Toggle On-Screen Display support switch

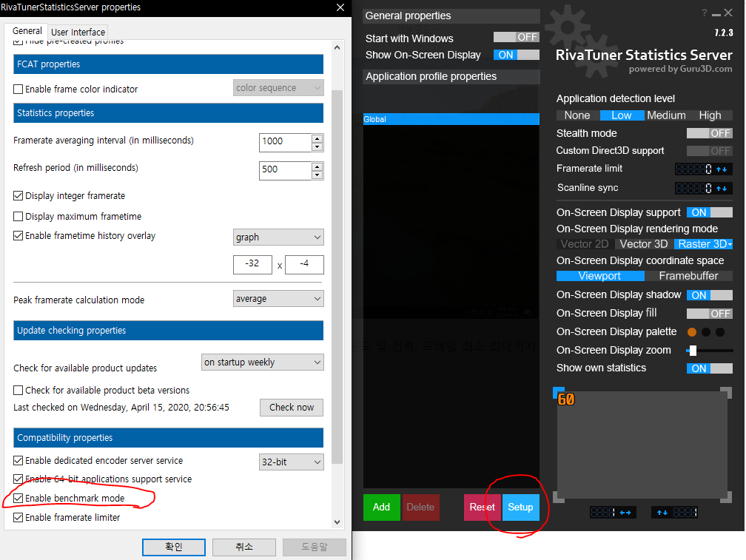tap(709, 212)
